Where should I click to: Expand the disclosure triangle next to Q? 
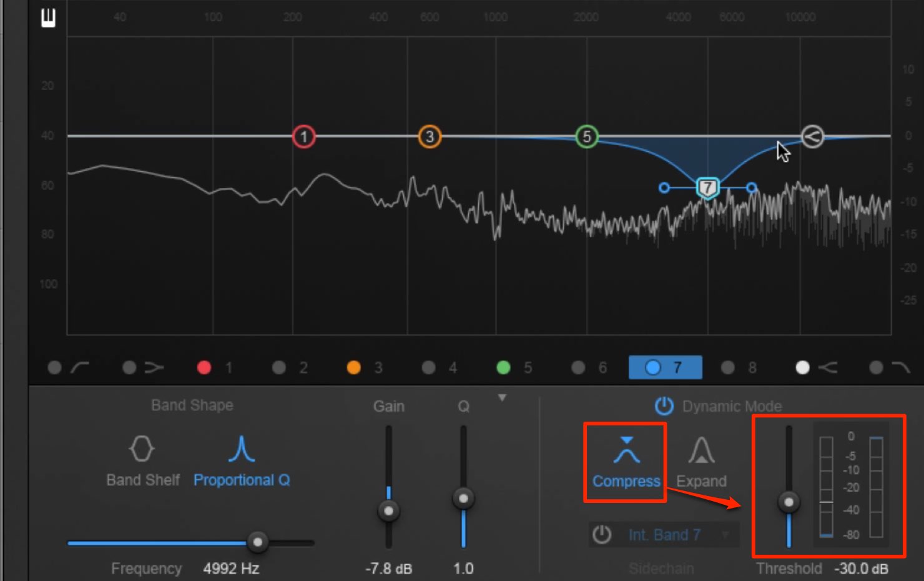pyautogui.click(x=502, y=398)
